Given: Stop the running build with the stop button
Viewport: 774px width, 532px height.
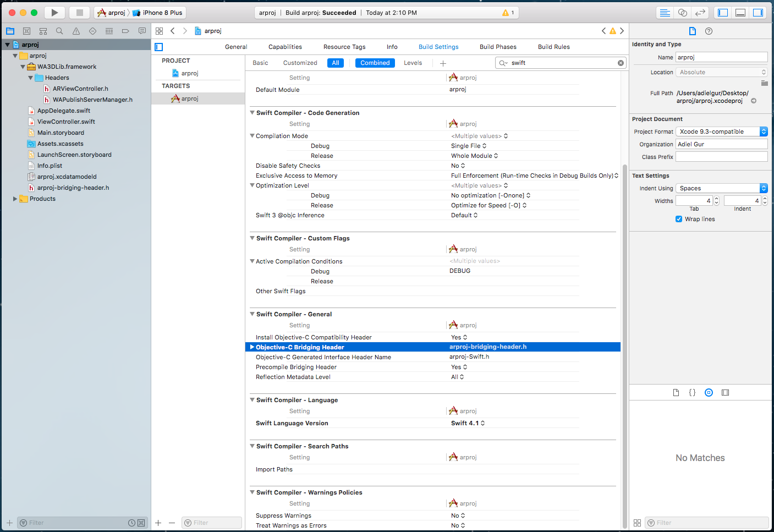Looking at the screenshot, I should (79, 13).
